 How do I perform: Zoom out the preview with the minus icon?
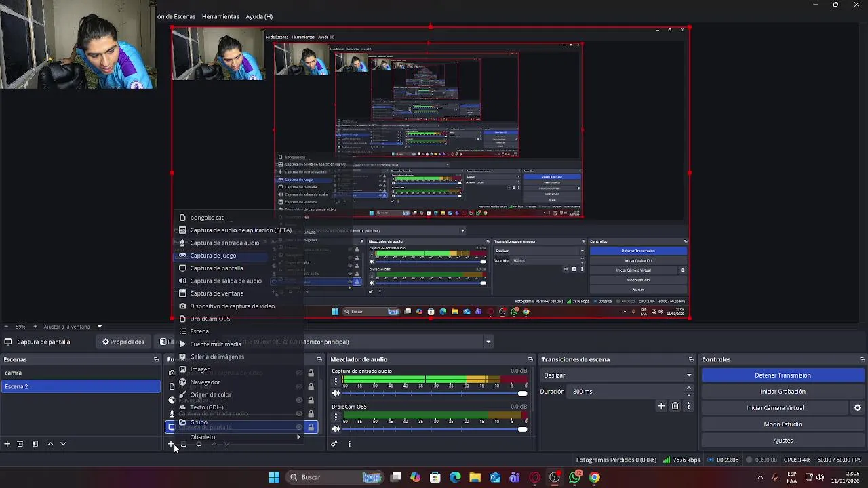pyautogui.click(x=5, y=327)
